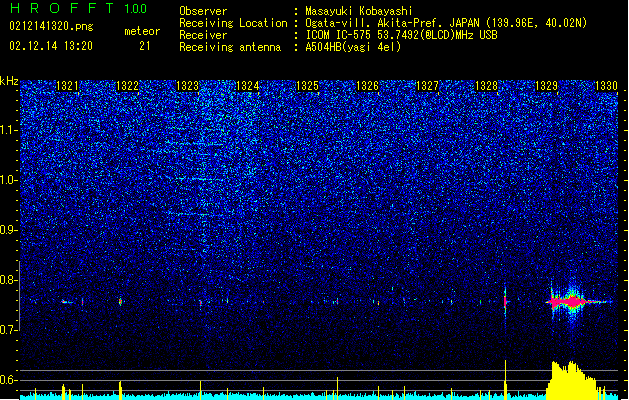629x400 pixels.
Task: Select the filename 0212141320.png
Action: 51,26
